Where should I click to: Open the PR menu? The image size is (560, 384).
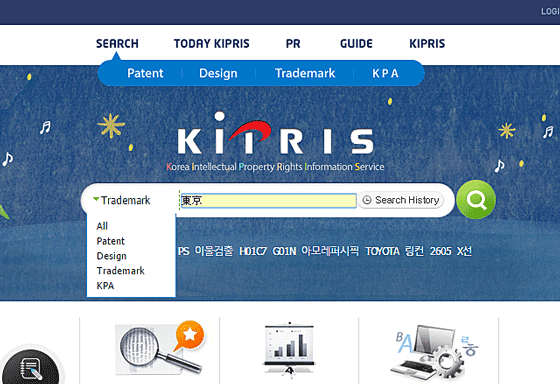(293, 44)
